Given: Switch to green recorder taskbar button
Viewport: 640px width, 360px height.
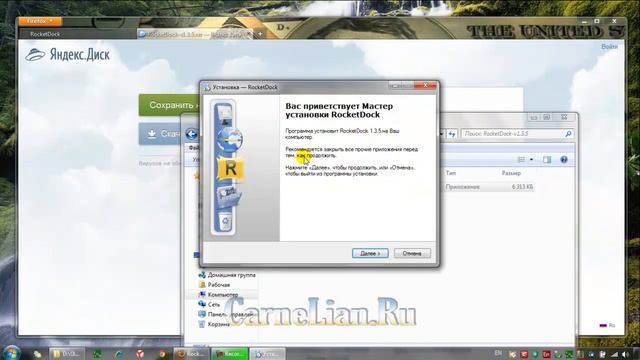Looking at the screenshot, I should pos(229,354).
